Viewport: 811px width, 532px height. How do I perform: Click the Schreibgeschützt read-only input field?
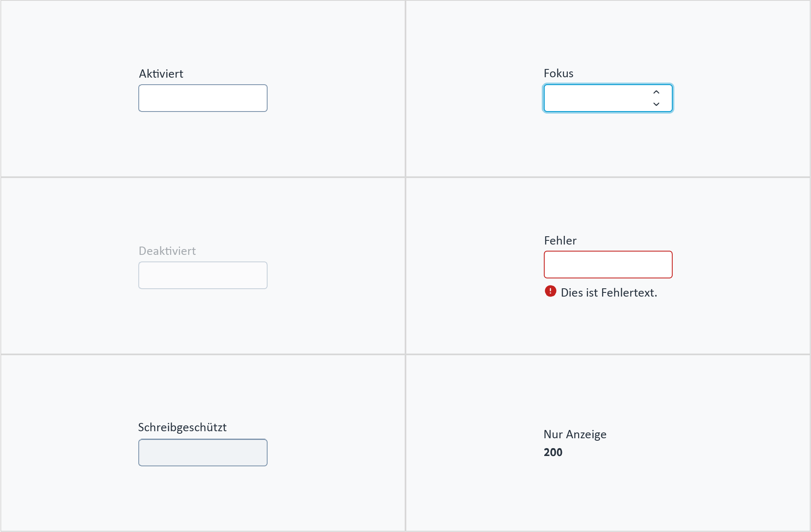click(203, 453)
